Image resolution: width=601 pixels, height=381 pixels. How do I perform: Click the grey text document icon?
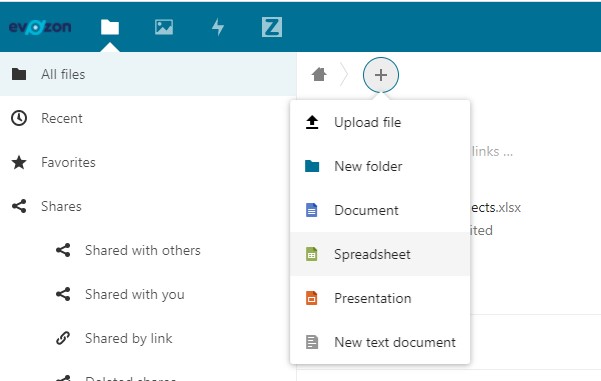[312, 342]
